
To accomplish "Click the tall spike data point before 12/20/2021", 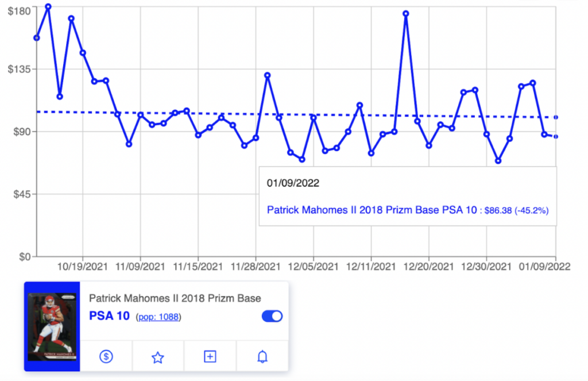I will click(x=406, y=14).
